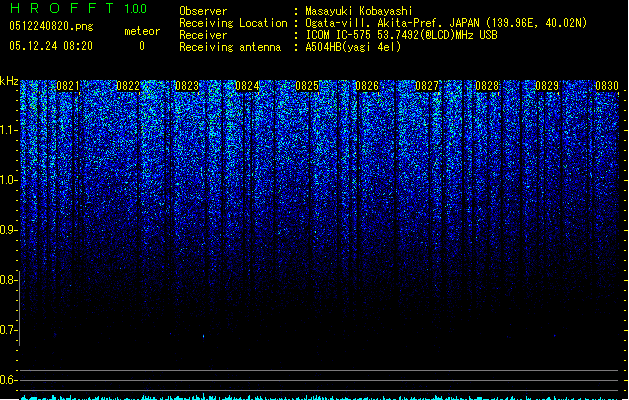Click the 0821 time marker
This screenshot has height=400, width=629.
[68, 86]
